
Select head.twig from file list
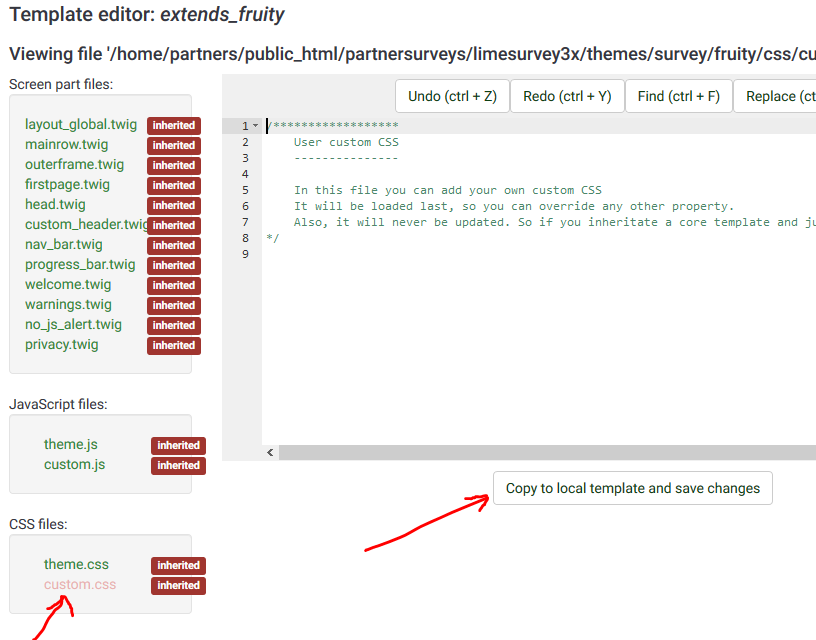pyautogui.click(x=55, y=205)
